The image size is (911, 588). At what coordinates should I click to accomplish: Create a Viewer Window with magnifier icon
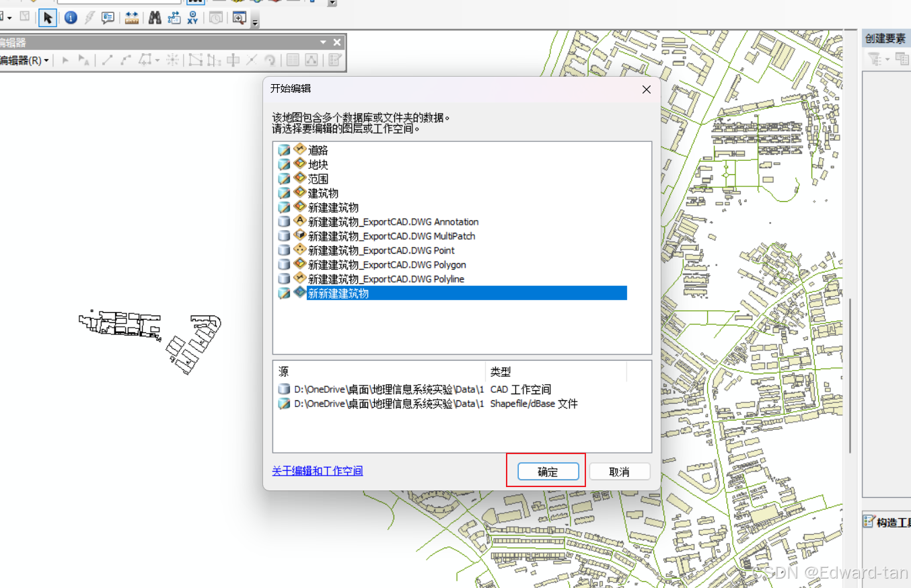[x=239, y=18]
